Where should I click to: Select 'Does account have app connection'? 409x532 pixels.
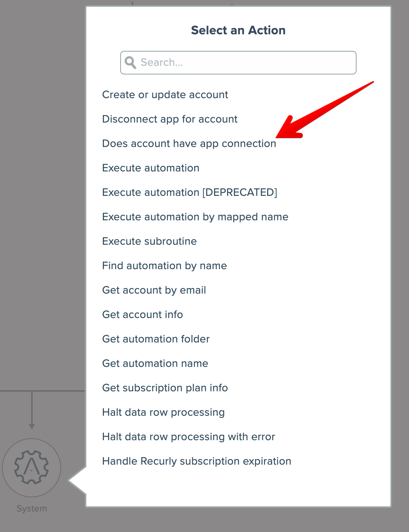click(189, 144)
